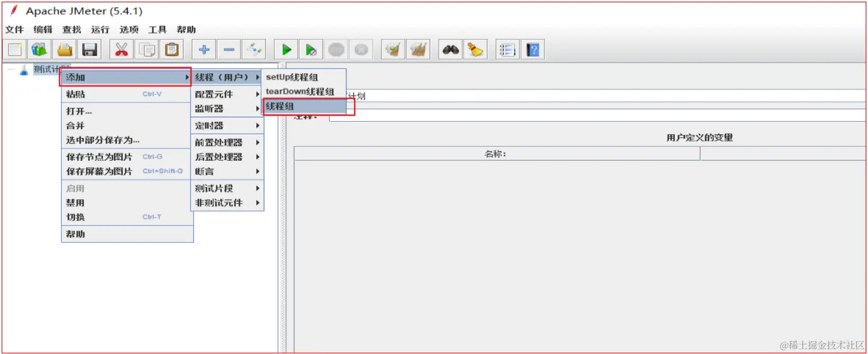Open the 选项 menu
868x354 pixels.
129,30
